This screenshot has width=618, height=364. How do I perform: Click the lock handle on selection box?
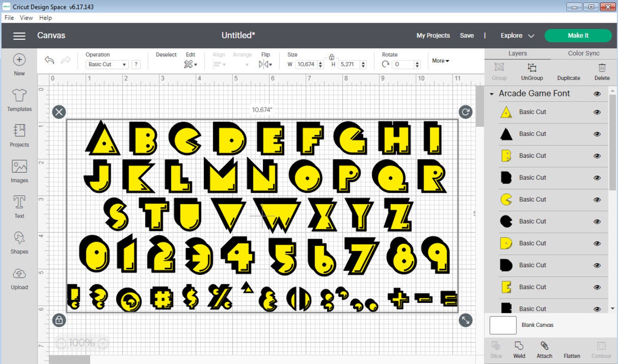pyautogui.click(x=59, y=320)
